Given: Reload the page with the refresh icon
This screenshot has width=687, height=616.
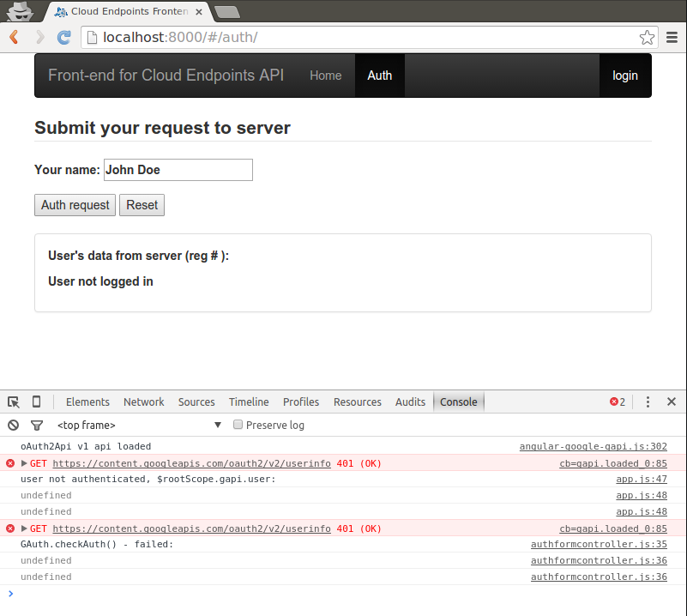Looking at the screenshot, I should pos(64,37).
